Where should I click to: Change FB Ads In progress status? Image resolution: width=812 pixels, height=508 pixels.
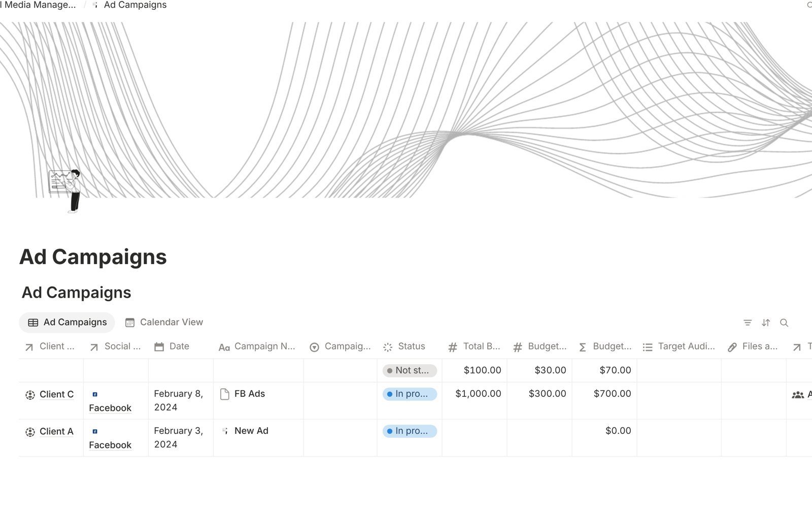coord(410,394)
